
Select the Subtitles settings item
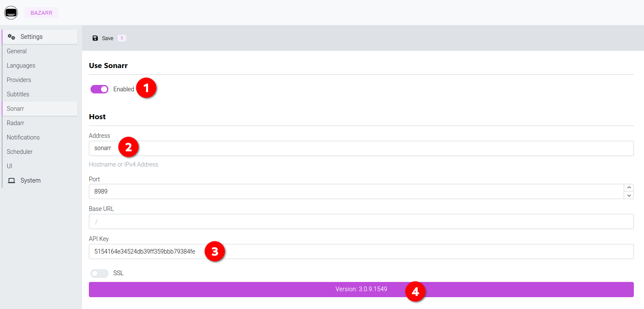pyautogui.click(x=40, y=94)
